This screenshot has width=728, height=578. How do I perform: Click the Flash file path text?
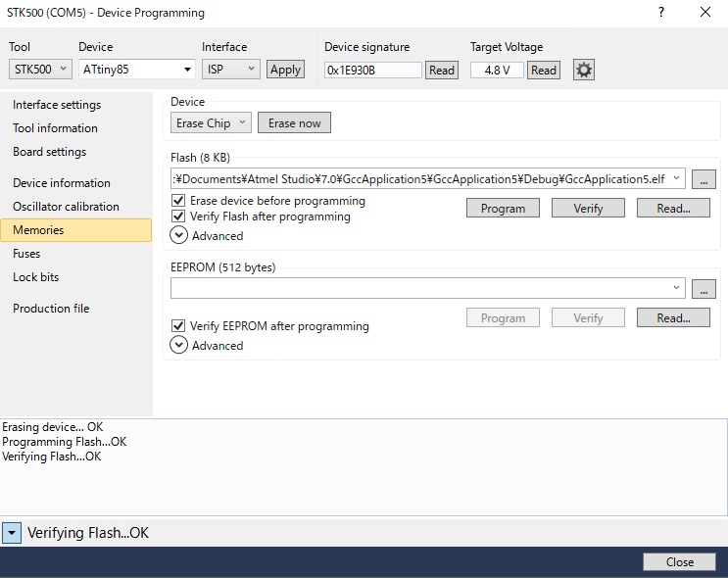coord(418,178)
